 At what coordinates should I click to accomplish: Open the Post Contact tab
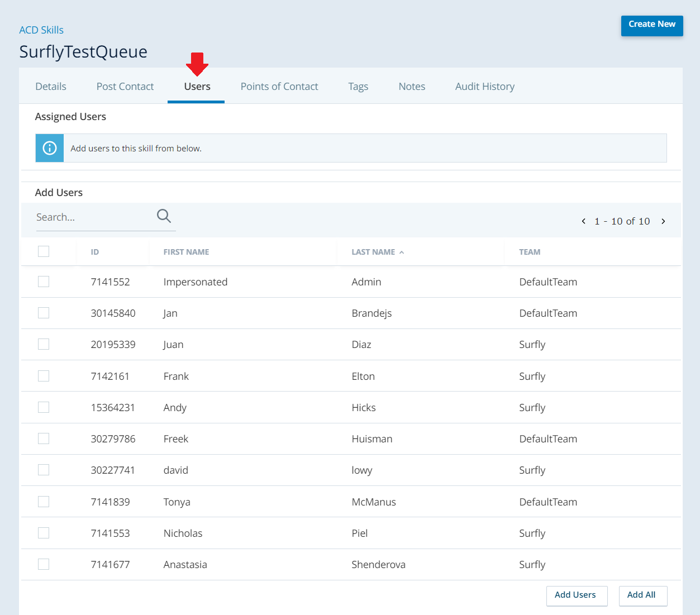125,87
